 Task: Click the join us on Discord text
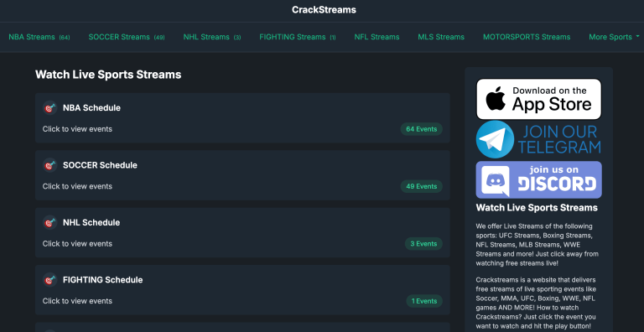(x=557, y=179)
